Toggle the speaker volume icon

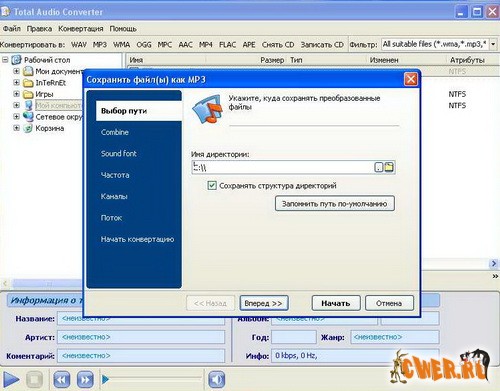217,379
